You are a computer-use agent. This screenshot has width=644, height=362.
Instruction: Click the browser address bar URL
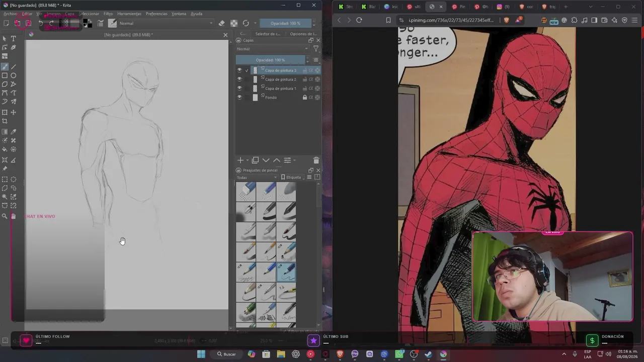click(x=452, y=20)
